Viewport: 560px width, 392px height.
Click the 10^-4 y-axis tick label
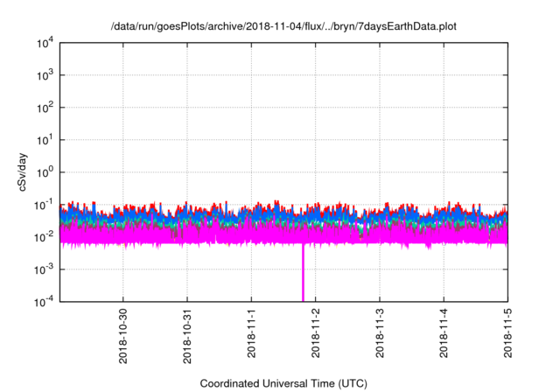tap(45, 301)
